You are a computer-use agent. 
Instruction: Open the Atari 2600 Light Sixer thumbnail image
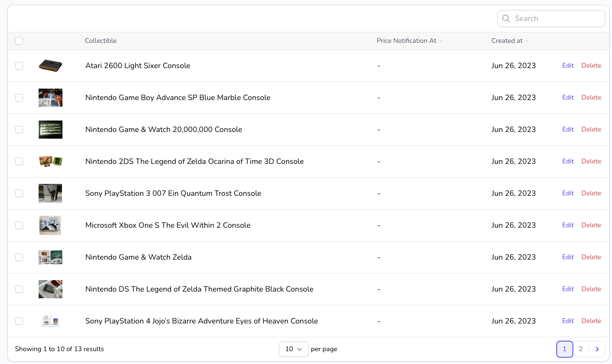51,66
